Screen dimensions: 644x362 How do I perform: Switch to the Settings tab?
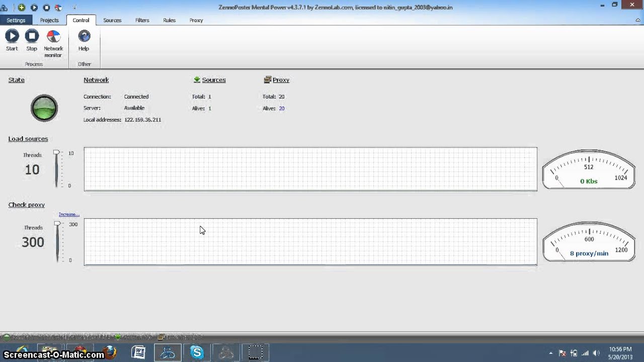pos(16,20)
